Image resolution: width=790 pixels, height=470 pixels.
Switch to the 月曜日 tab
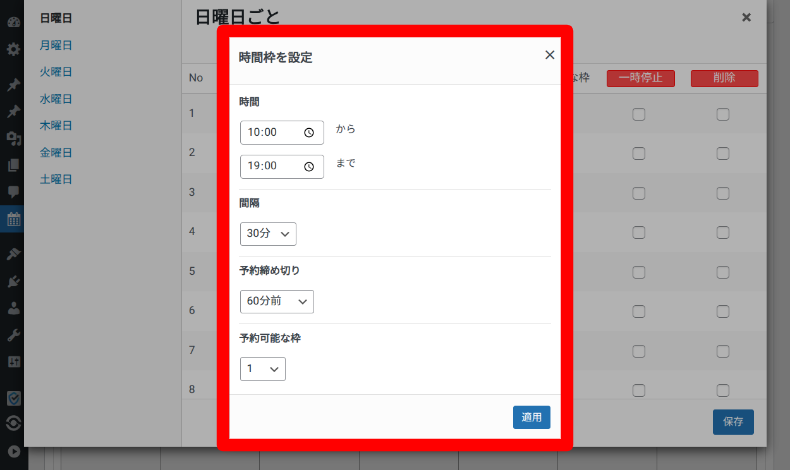(x=56, y=45)
